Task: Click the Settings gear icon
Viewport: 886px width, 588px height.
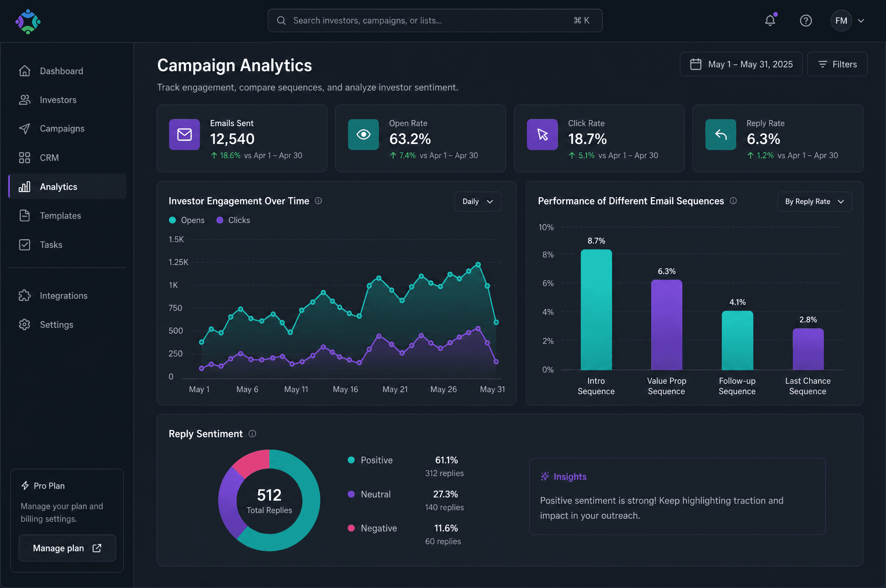Action: point(25,325)
